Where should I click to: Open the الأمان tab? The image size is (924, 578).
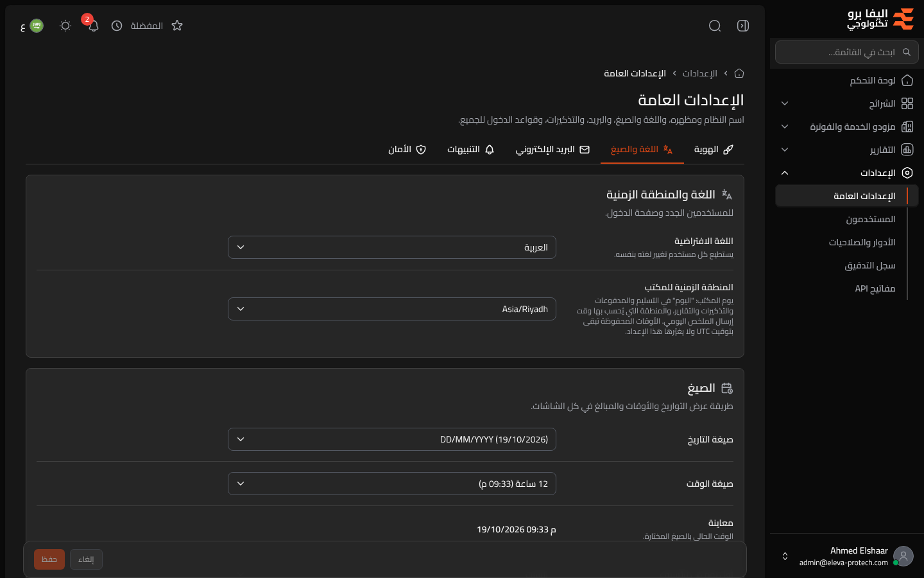[x=407, y=150]
